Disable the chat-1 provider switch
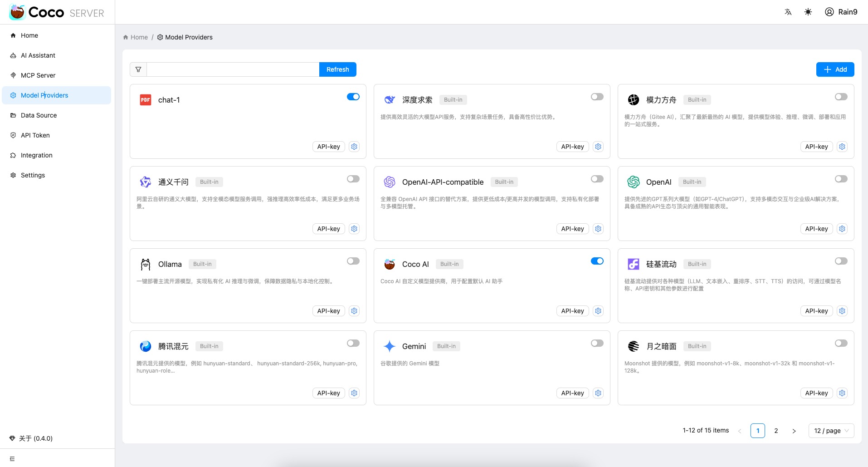This screenshot has height=467, width=868. [353, 97]
